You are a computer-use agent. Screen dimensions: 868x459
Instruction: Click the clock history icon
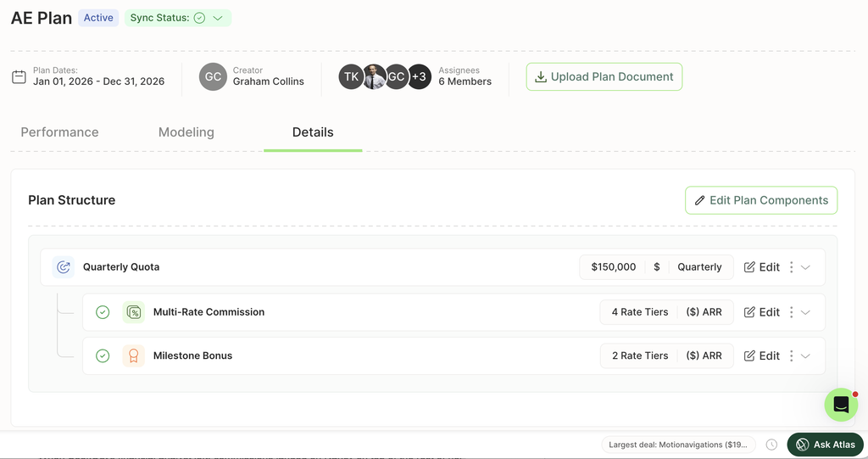pos(771,445)
